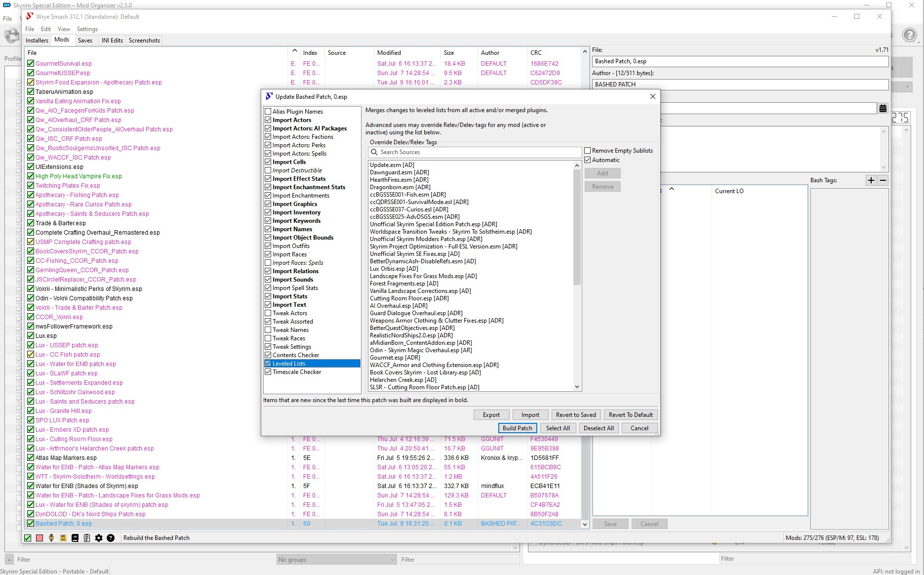Click the Mod Organizer toolbar icon below File menu
The image size is (924, 575).
click(12, 36)
